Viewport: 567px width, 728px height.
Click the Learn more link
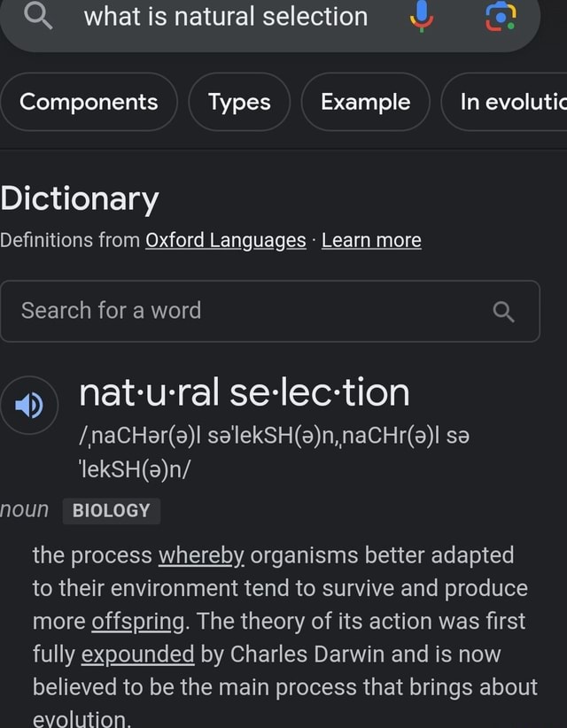click(x=371, y=240)
